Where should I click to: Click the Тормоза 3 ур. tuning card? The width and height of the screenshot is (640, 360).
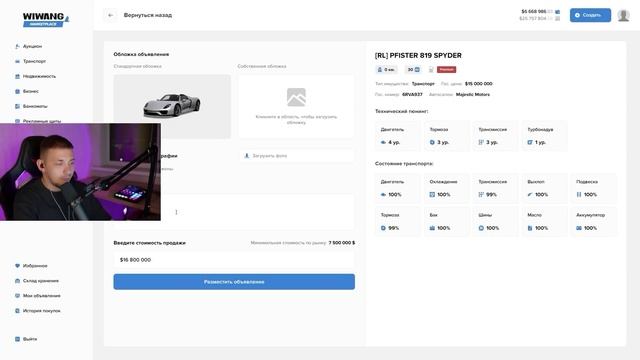tap(446, 136)
